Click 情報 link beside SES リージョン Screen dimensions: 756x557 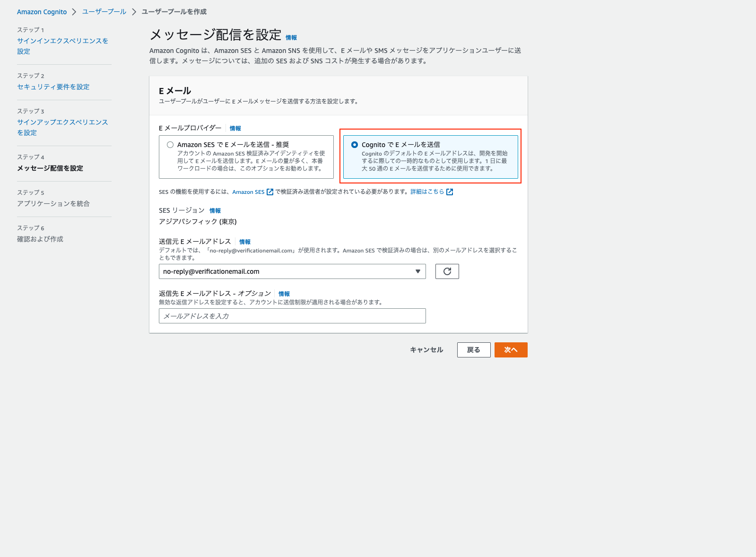[215, 211]
